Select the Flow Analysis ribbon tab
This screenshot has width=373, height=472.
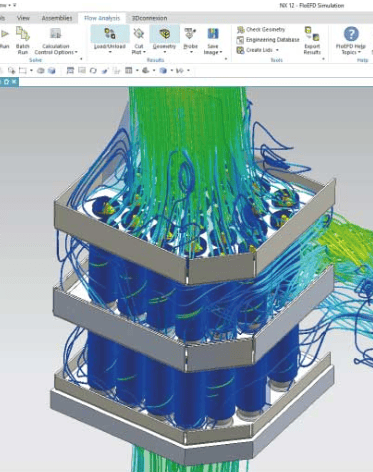coord(102,18)
